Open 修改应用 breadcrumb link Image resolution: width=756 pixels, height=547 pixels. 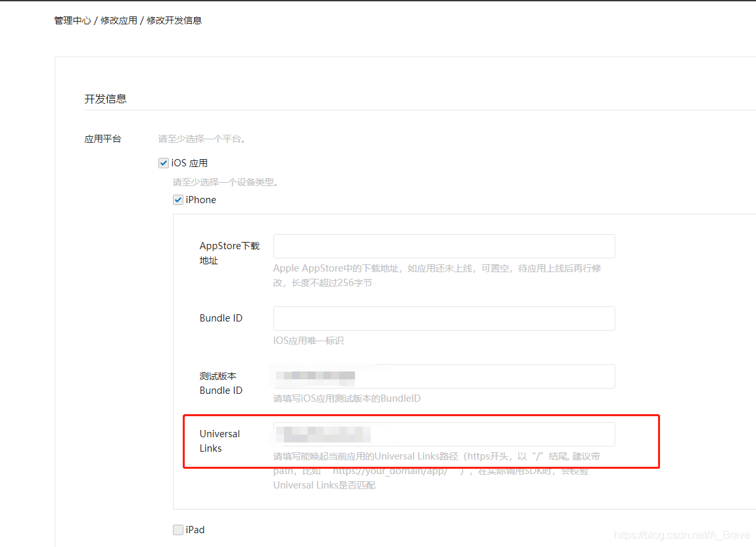118,20
